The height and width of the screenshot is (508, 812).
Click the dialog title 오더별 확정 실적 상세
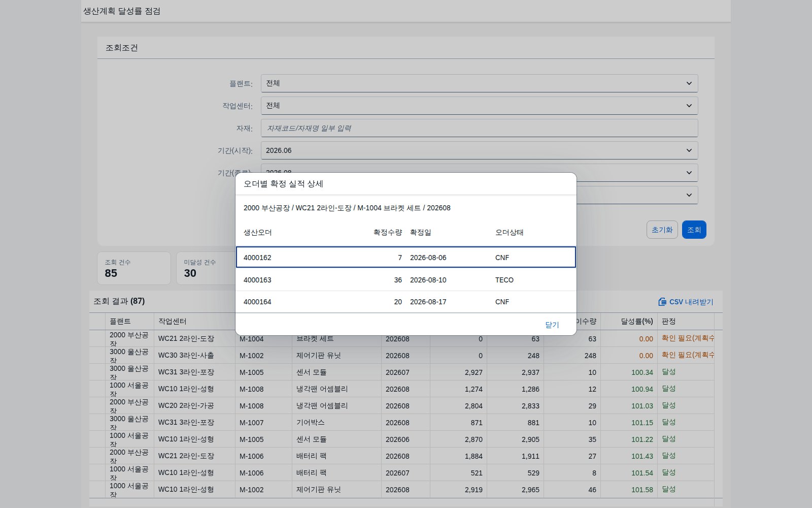[283, 183]
